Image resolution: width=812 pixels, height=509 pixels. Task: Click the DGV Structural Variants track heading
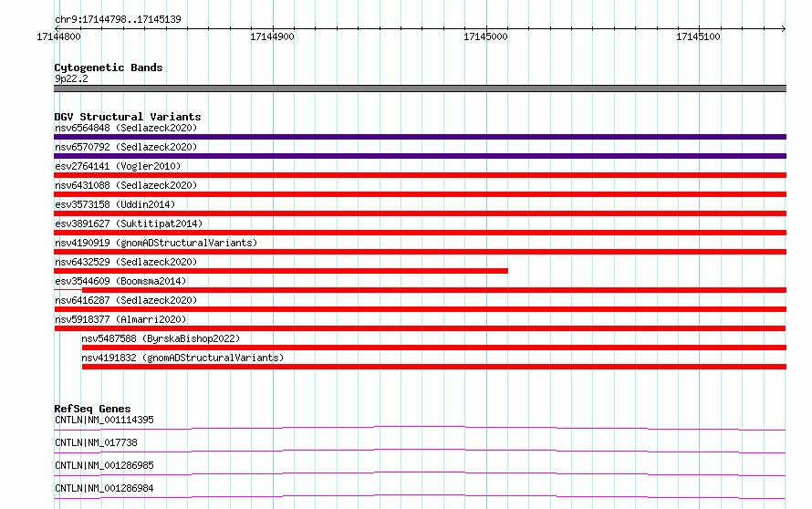click(128, 117)
